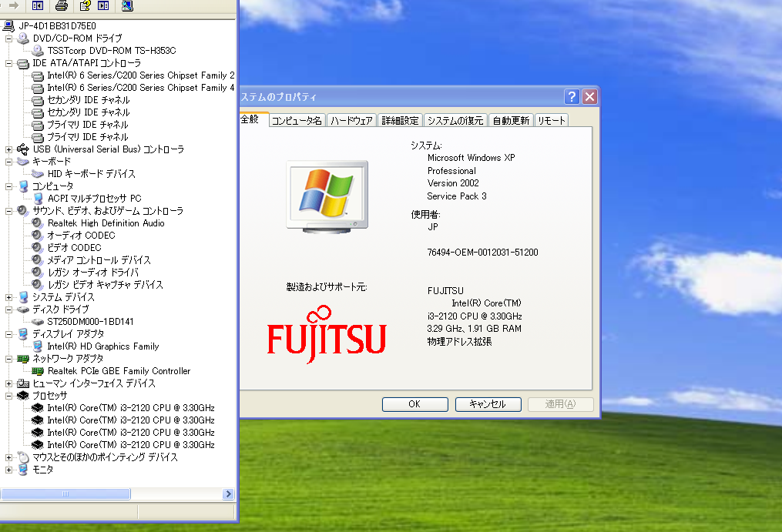Image resolution: width=782 pixels, height=532 pixels.
Task: Click the ヒューマン インターフェイス デバイス icon
Action: point(23,383)
